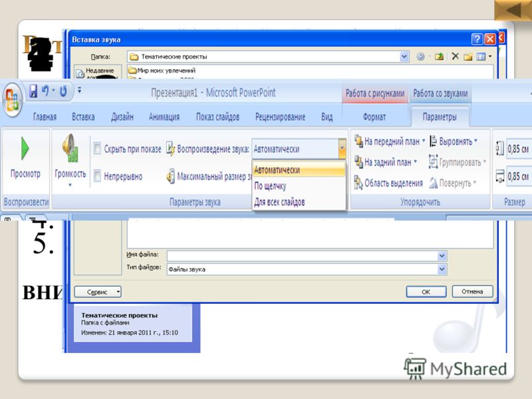The height and width of the screenshot is (399, 532).
Task: Click Отмена button in dialog
Action: (x=472, y=291)
